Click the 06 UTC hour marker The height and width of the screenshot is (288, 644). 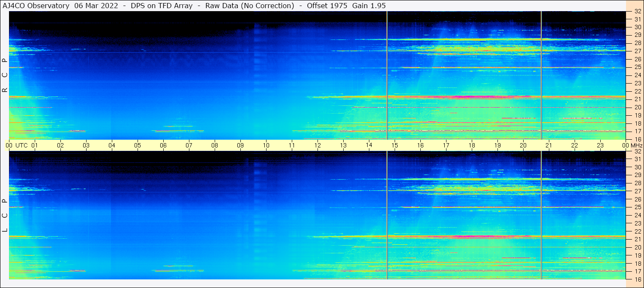[x=163, y=145]
